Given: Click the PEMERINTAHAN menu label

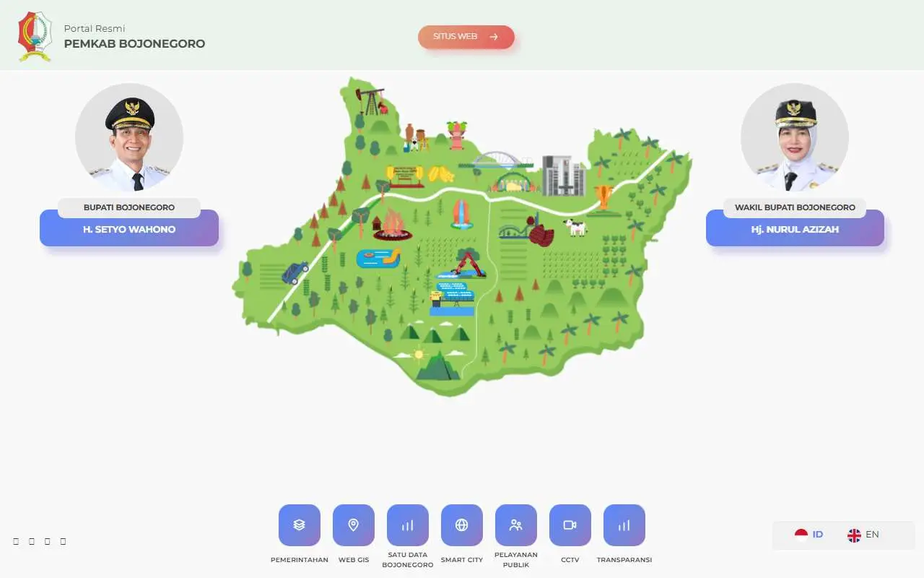Looking at the screenshot, I should (x=300, y=560).
